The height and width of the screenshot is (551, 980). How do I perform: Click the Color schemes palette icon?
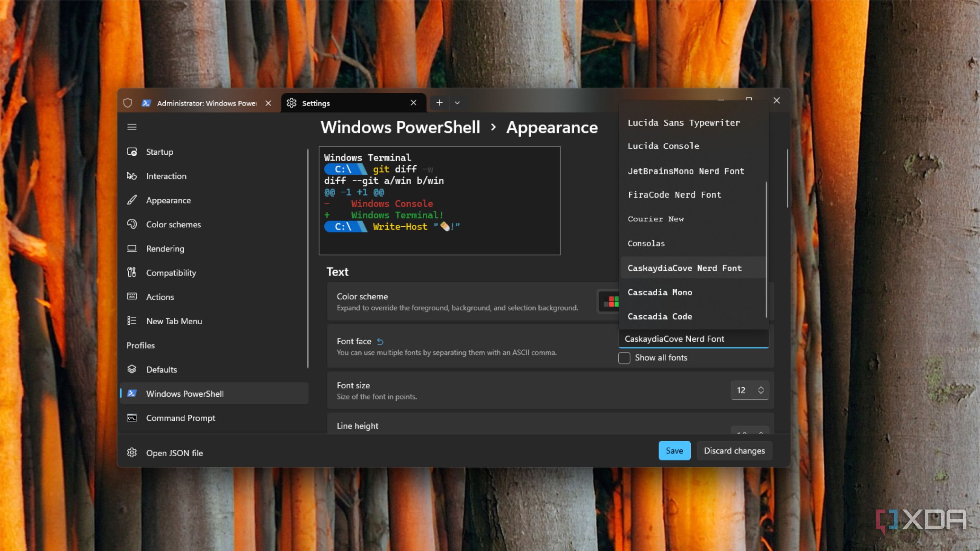[132, 224]
